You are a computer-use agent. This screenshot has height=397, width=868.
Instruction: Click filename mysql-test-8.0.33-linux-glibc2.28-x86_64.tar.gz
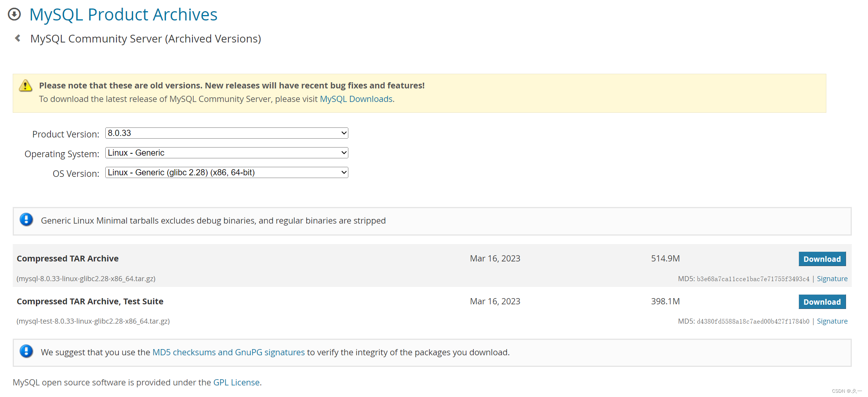[93, 321]
